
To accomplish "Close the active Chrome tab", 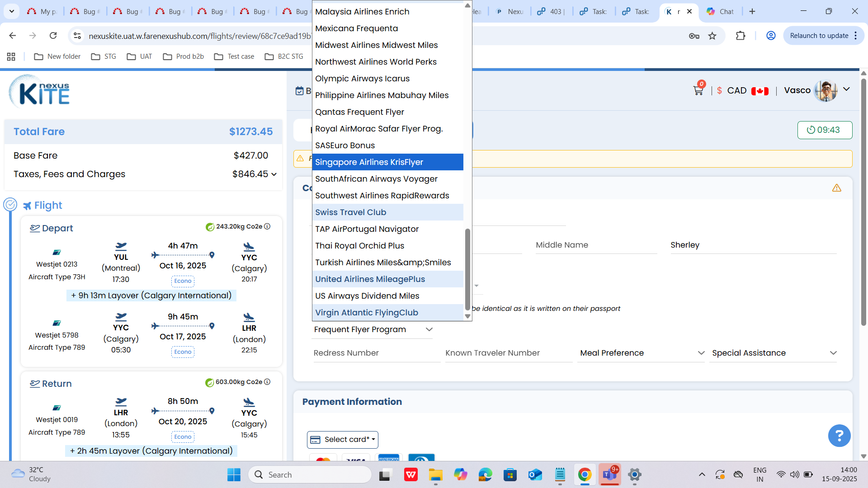I will pos(689,11).
